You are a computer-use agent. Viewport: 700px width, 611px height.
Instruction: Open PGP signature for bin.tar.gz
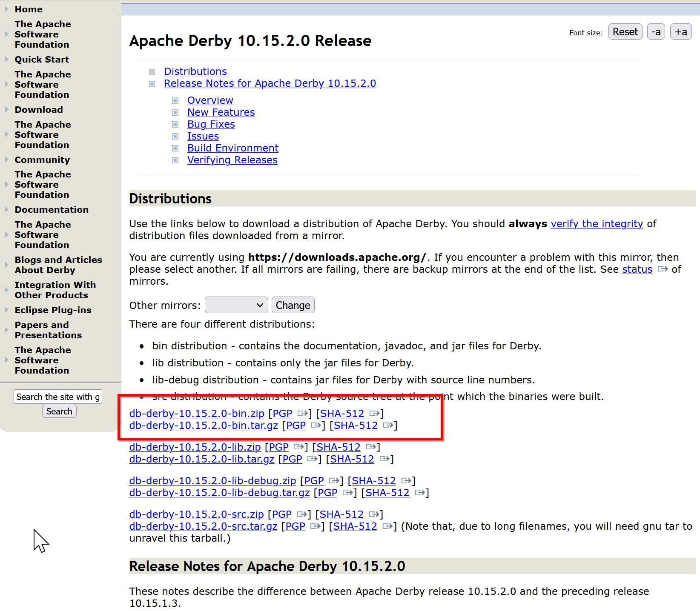(x=296, y=425)
